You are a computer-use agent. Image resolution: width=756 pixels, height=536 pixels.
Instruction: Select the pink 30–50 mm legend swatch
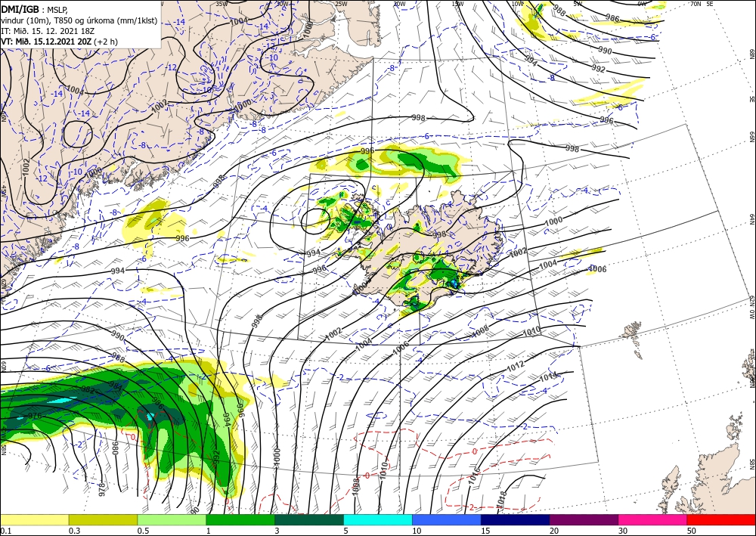[x=653, y=519]
